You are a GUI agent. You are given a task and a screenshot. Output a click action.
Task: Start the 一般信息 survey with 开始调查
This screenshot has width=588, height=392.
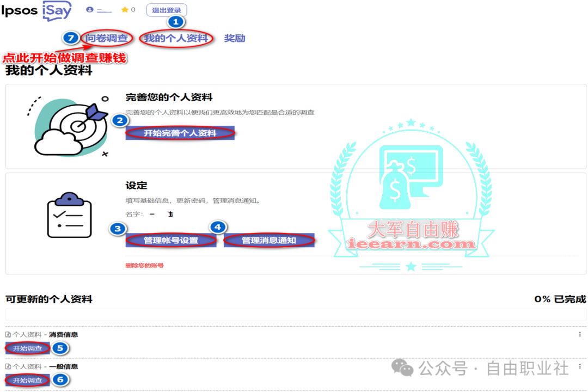click(x=27, y=381)
